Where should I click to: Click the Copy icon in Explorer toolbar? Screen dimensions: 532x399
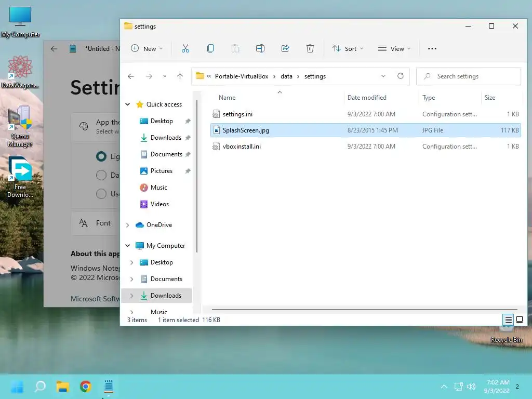click(210, 48)
